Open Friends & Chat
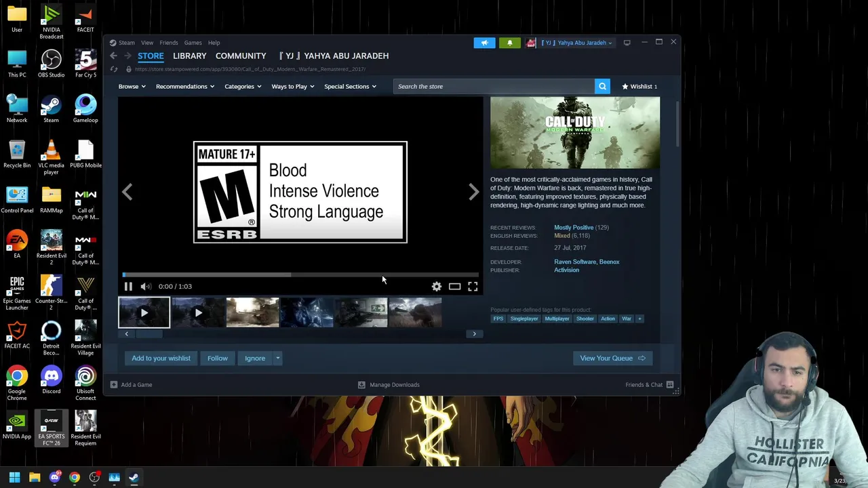 pyautogui.click(x=649, y=385)
